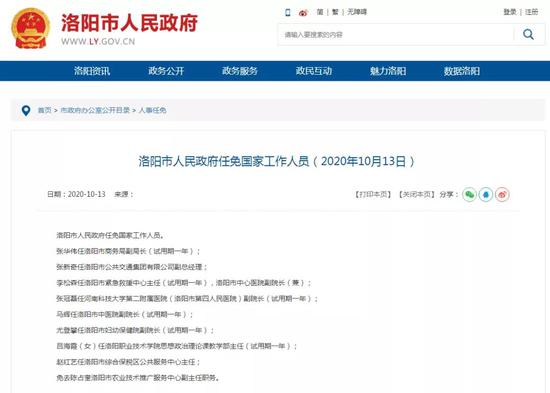Open the mobile version phone icon
This screenshot has height=393, width=550.
(x=288, y=13)
